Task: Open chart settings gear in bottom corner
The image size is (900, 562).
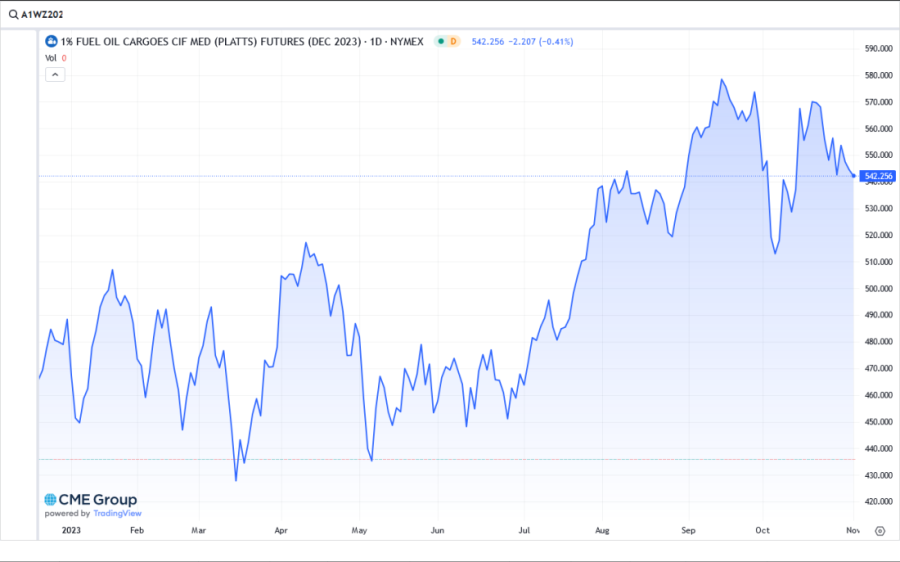Action: (x=879, y=531)
